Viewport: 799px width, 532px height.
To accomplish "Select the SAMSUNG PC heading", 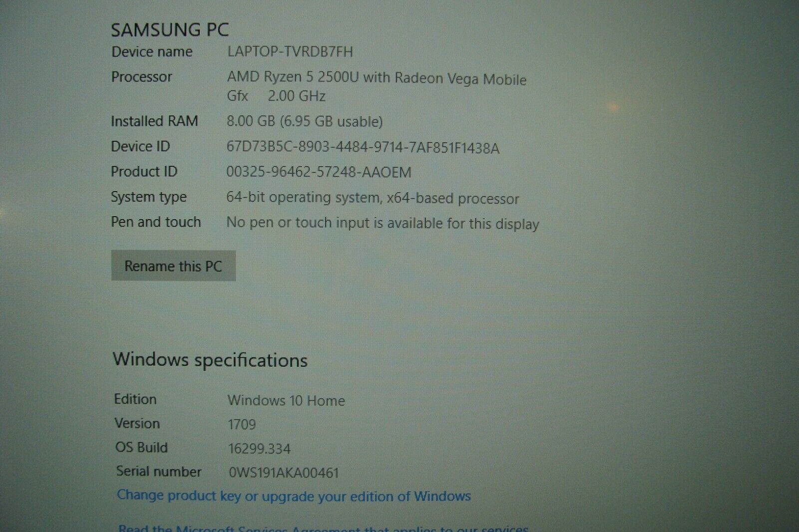I will coord(170,29).
